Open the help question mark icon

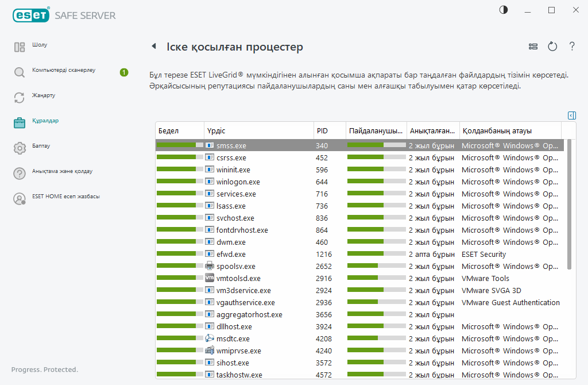(x=572, y=47)
